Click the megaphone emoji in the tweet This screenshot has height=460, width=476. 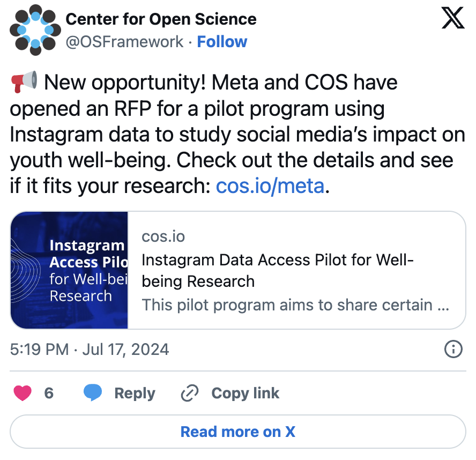point(24,83)
